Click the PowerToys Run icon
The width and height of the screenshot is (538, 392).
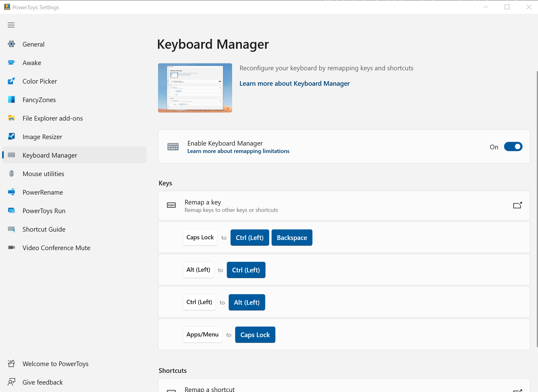(11, 211)
